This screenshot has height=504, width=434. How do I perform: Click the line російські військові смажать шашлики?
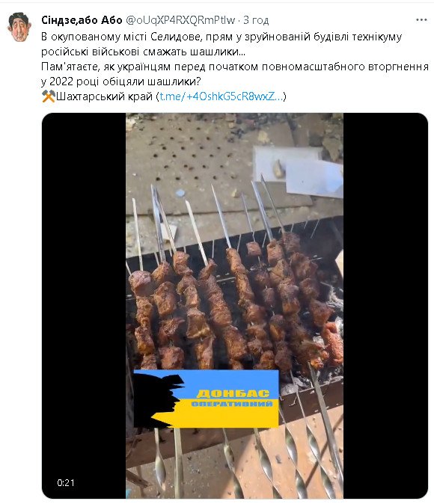coord(143,52)
